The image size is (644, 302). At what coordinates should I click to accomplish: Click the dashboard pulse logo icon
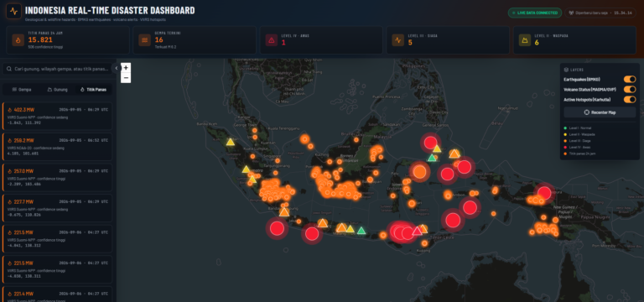[13, 12]
